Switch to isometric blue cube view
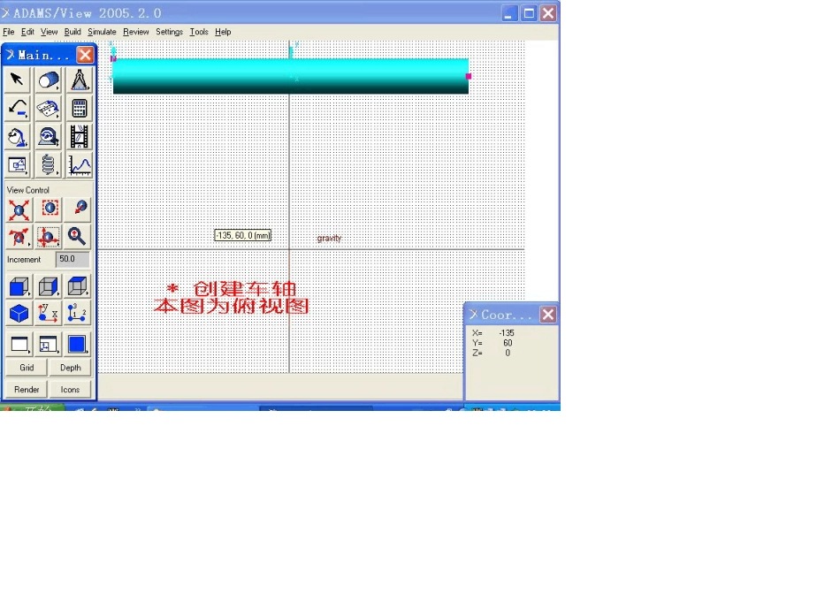Image resolution: width=840 pixels, height=616 pixels. [19, 314]
